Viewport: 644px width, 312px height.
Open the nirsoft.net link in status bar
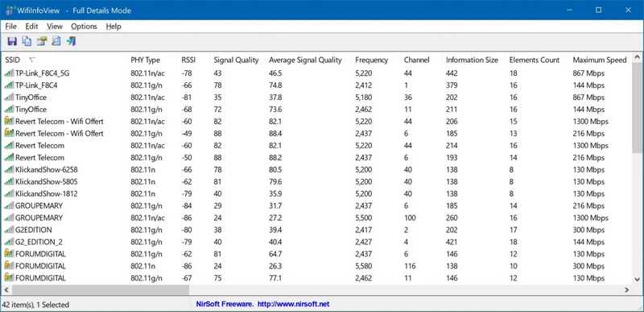293,304
